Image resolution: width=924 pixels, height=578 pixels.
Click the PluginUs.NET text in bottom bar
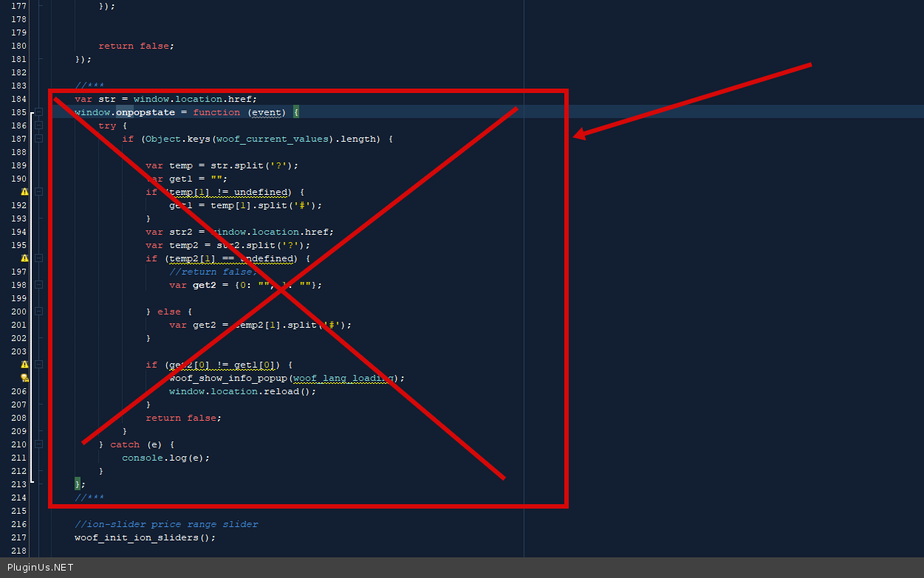coord(40,568)
